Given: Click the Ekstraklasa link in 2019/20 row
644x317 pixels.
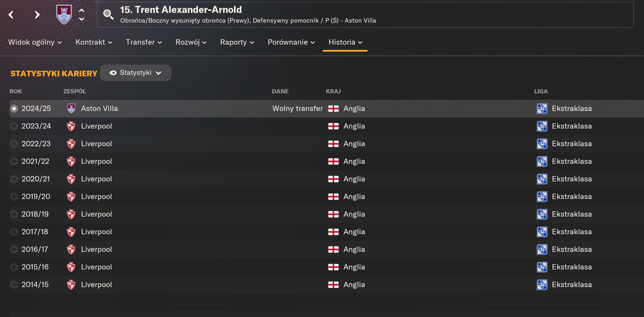Looking at the screenshot, I should [x=572, y=197].
